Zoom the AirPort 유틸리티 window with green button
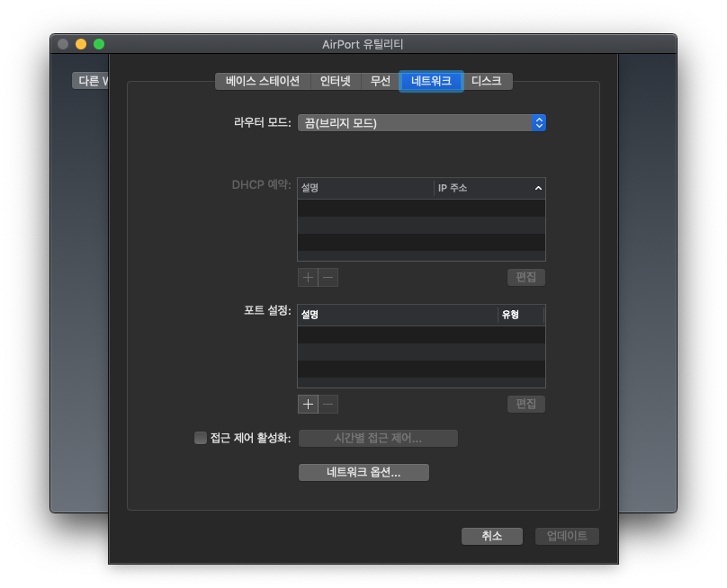This screenshot has height=588, width=727. [99, 44]
